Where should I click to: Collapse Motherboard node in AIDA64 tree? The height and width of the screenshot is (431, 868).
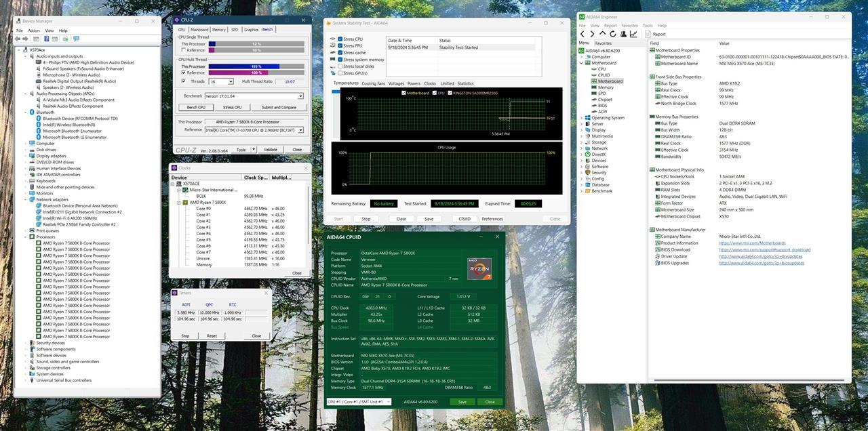point(581,63)
